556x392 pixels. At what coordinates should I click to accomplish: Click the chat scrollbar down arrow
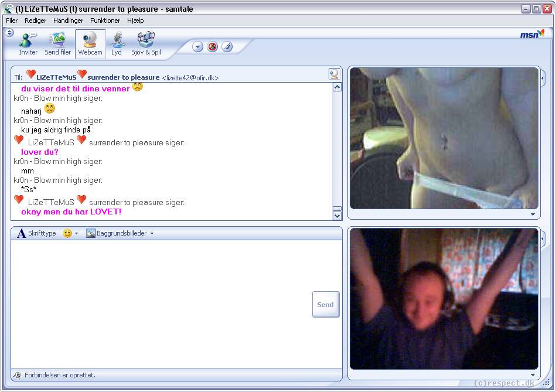coord(337,216)
